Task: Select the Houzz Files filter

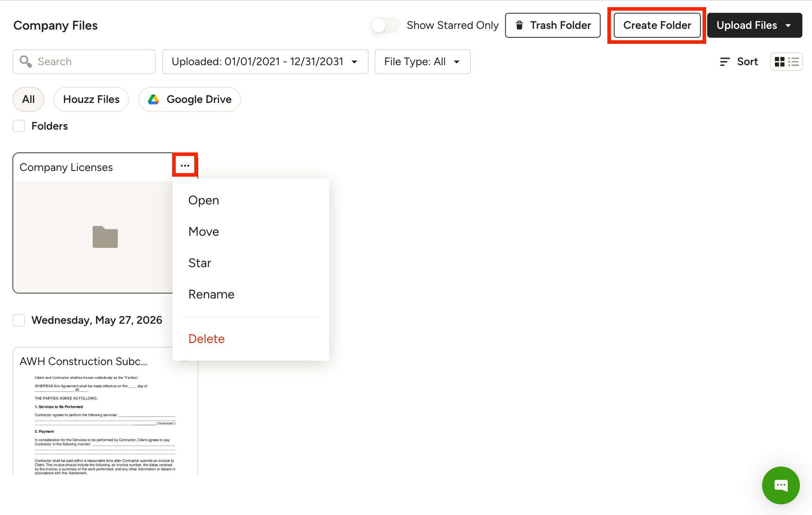Action: (x=91, y=99)
